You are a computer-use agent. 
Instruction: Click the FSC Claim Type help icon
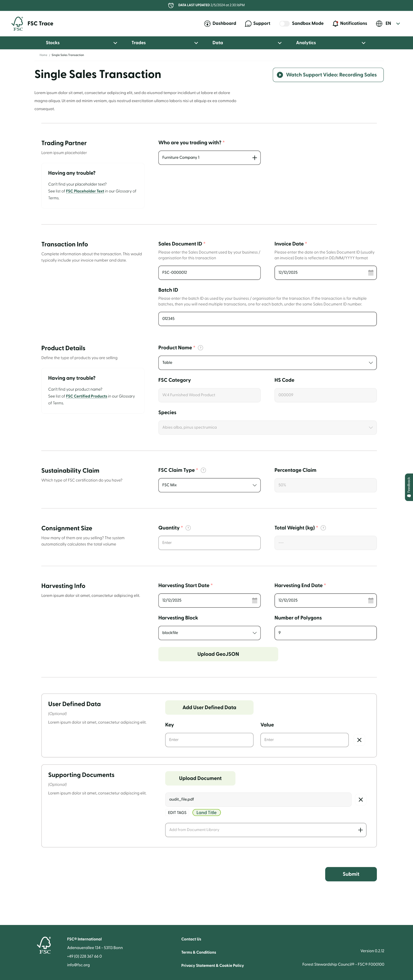(203, 470)
